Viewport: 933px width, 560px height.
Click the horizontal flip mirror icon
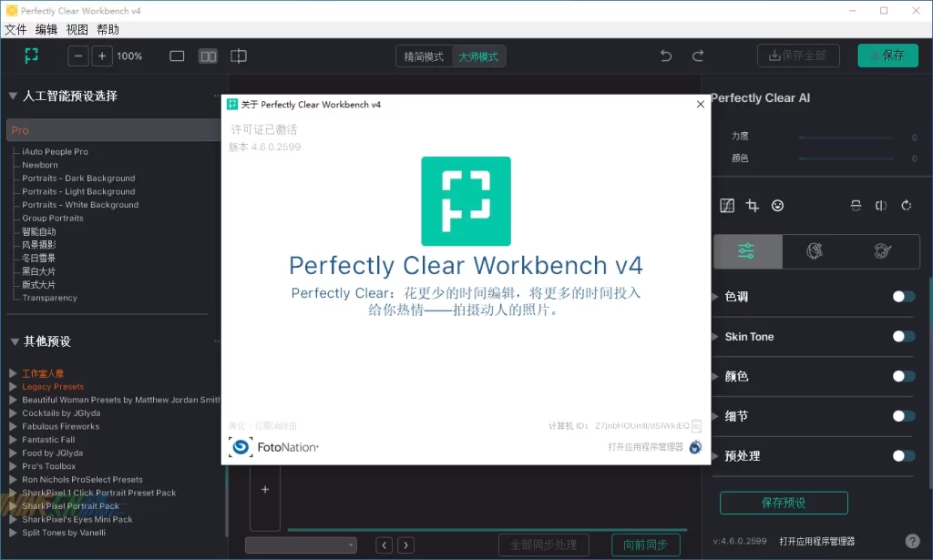click(880, 206)
